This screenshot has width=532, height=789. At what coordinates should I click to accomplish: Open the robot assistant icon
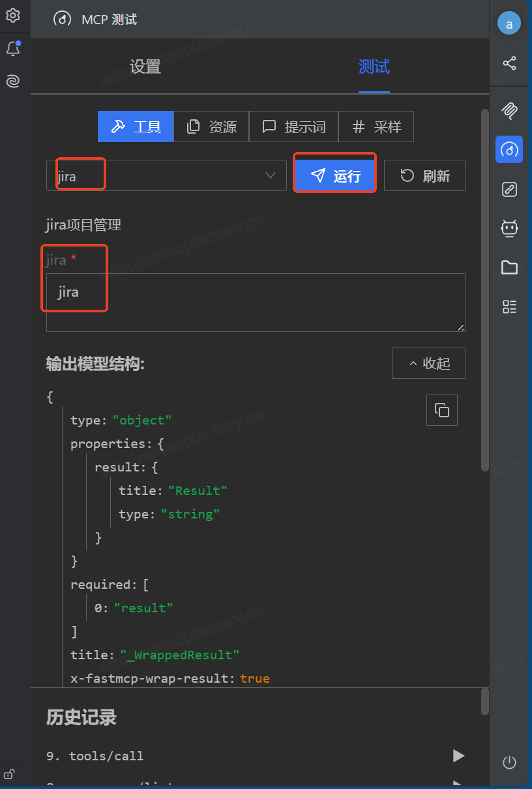click(509, 228)
